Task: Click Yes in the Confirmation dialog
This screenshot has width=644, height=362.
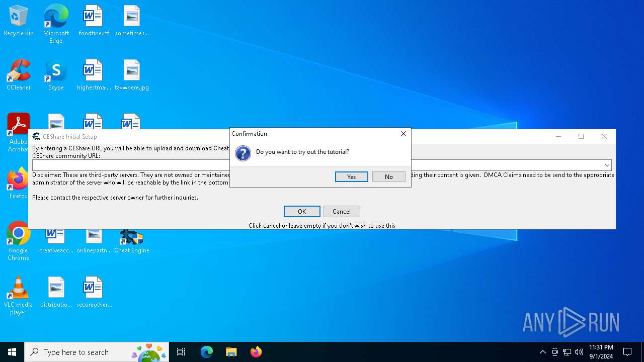Action: click(x=351, y=176)
